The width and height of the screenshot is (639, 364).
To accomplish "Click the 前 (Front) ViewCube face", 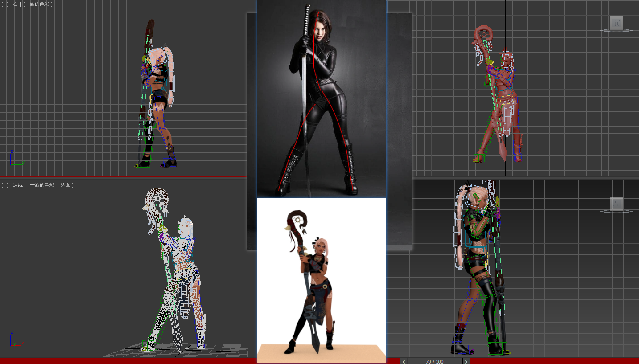I will 616,23.
